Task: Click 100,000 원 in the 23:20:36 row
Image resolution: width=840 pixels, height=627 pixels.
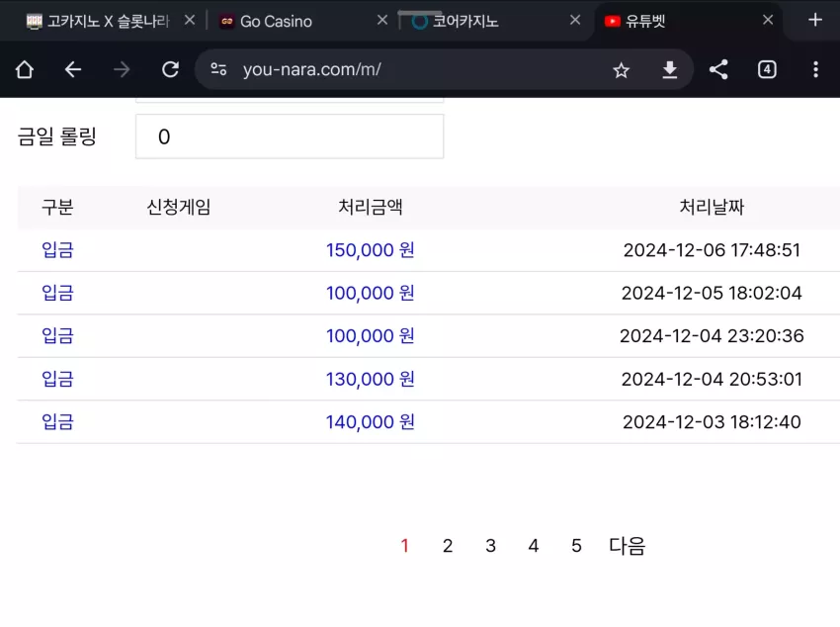Action: 371,336
